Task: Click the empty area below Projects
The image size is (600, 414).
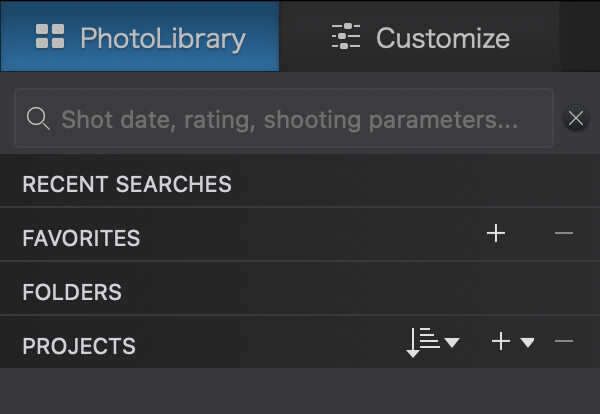Action: (300, 390)
